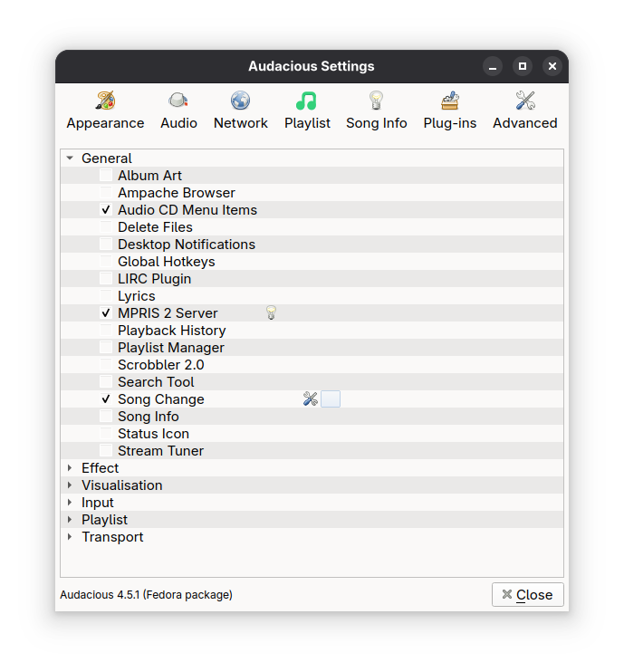Open the Audio settings category

[x=178, y=110]
